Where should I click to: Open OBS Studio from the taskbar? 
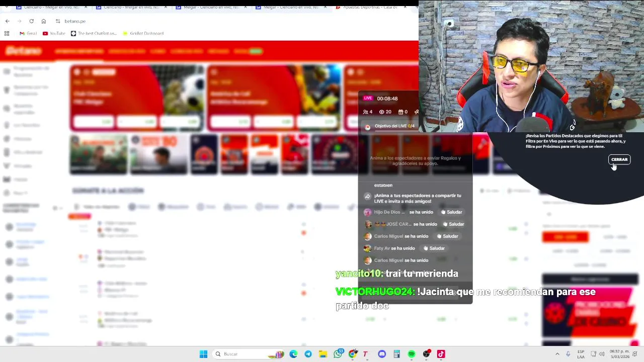[426, 354]
